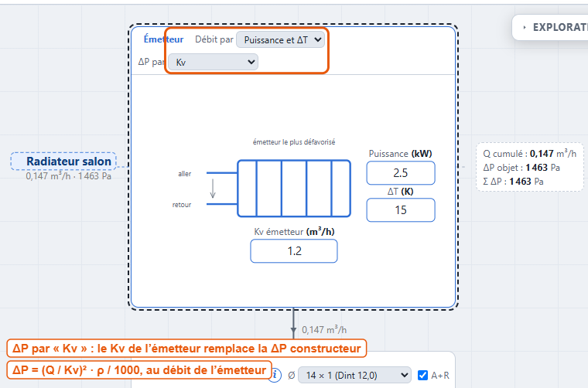Click the 0,147 m³/h flow label on connector
The image size is (588, 388).
pyautogui.click(x=324, y=330)
